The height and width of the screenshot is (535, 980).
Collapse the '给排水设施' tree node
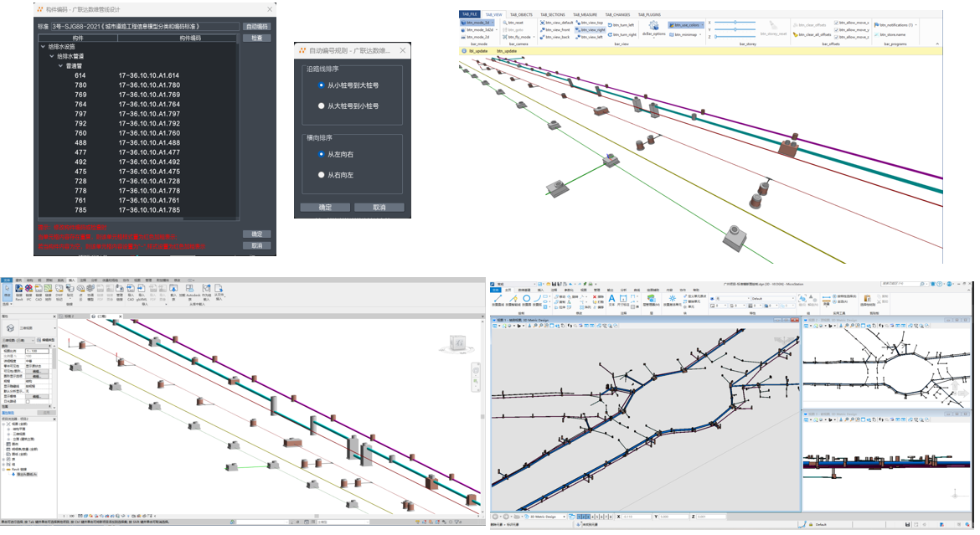(x=44, y=47)
